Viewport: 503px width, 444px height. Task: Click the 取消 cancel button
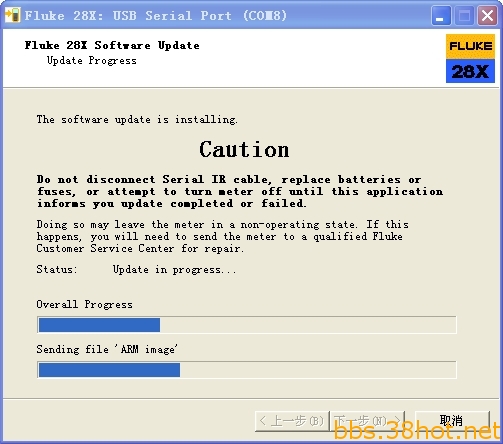click(x=452, y=421)
